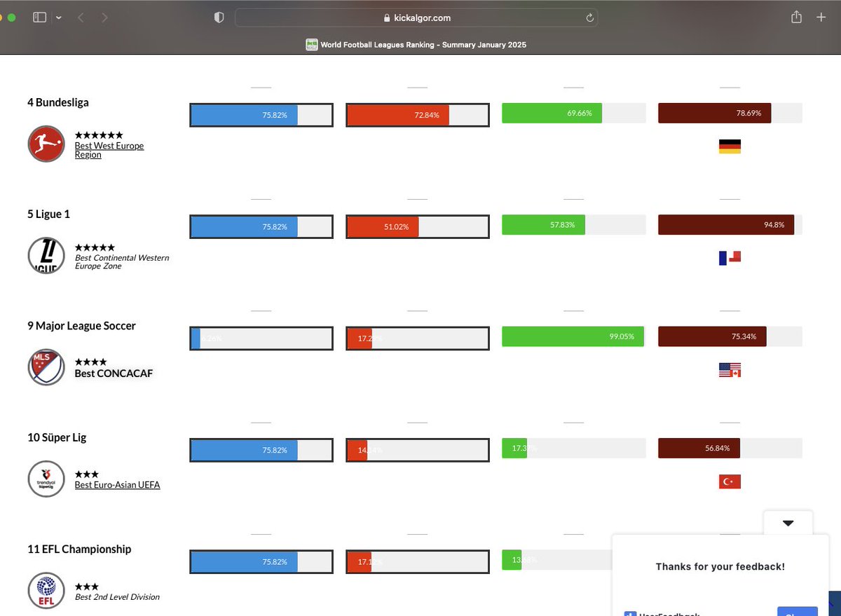This screenshot has height=616, width=841.
Task: Click the Bundesliga logo
Action: 46,144
